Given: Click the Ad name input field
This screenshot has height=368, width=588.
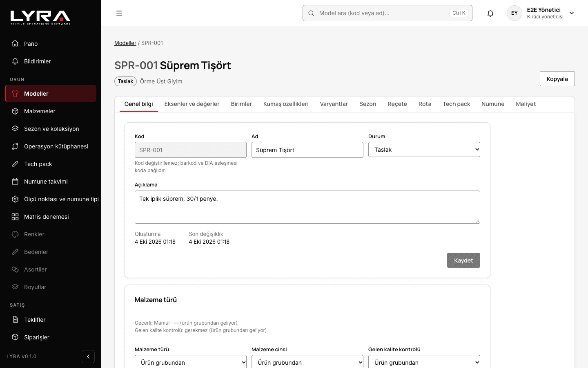Looking at the screenshot, I should [x=307, y=150].
